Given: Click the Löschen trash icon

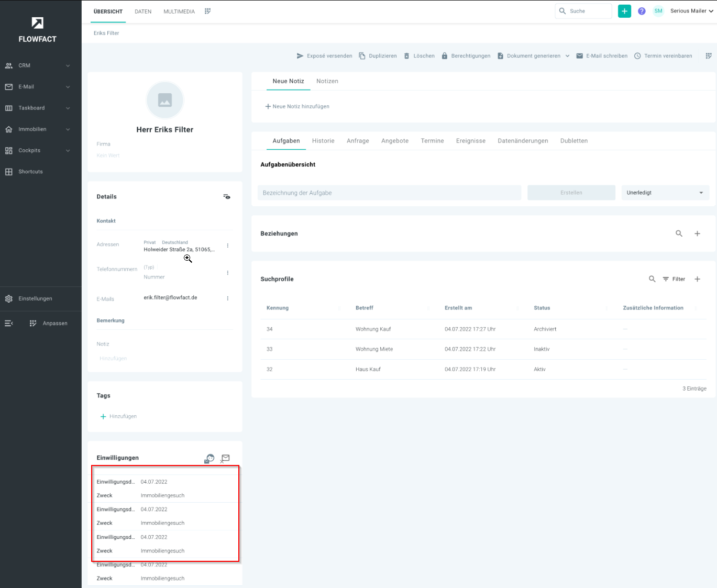Looking at the screenshot, I should point(406,56).
